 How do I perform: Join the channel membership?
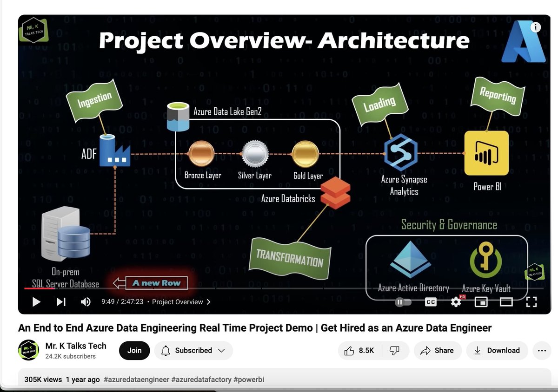[x=134, y=351]
